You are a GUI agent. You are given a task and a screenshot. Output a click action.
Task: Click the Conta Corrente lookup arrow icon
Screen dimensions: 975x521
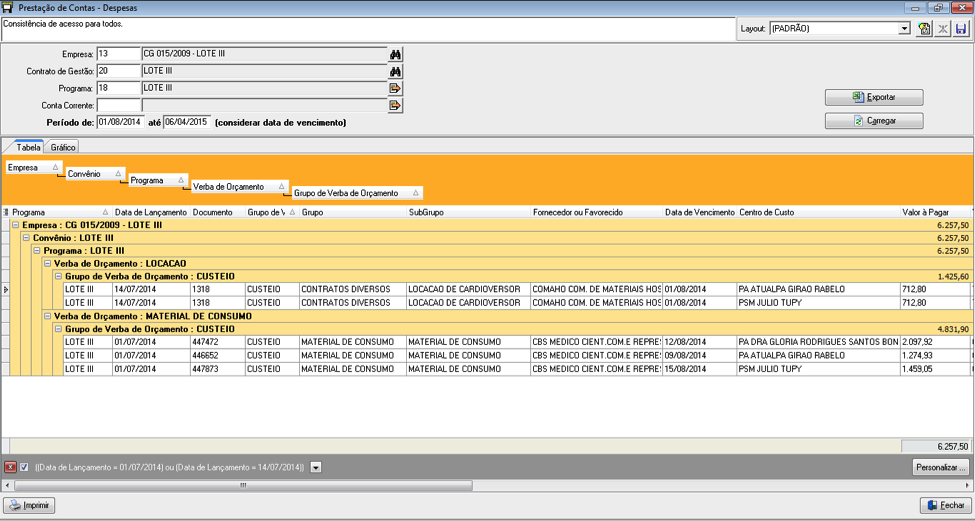[x=395, y=105]
